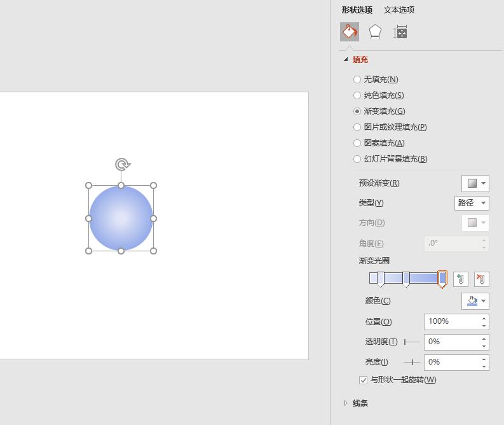Select the last gradient stop at 100%

442,279
